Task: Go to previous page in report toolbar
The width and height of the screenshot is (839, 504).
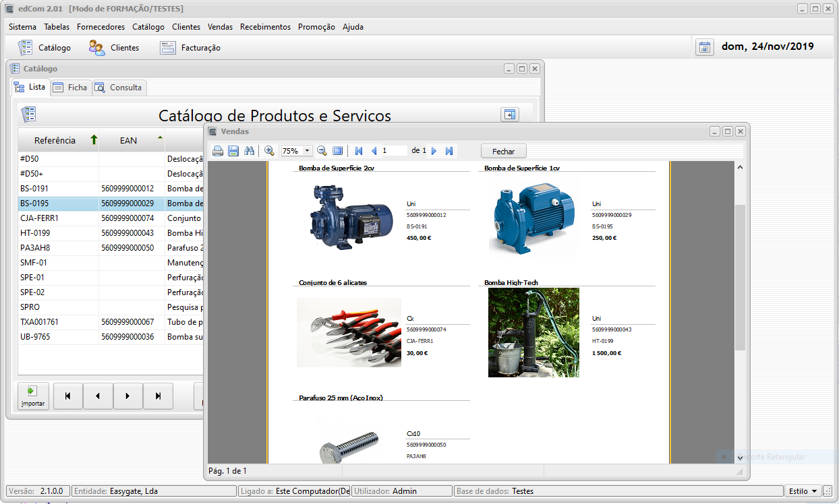Action: [x=374, y=151]
